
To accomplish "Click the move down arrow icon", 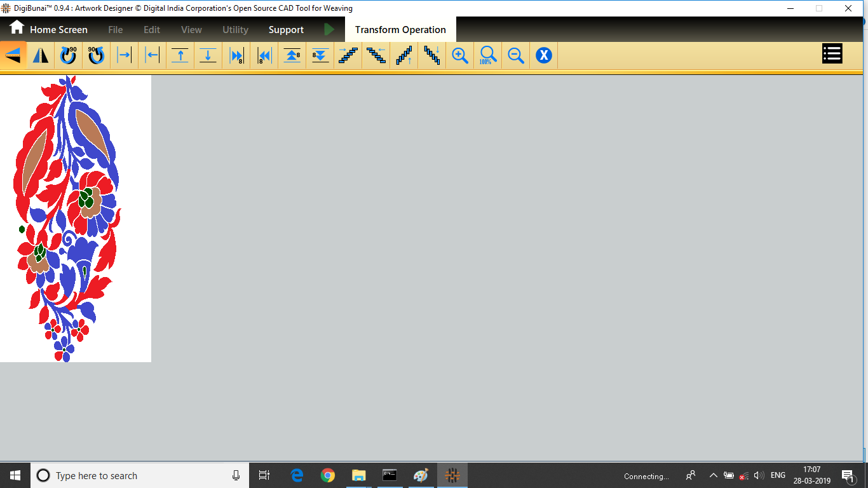I will click(208, 55).
